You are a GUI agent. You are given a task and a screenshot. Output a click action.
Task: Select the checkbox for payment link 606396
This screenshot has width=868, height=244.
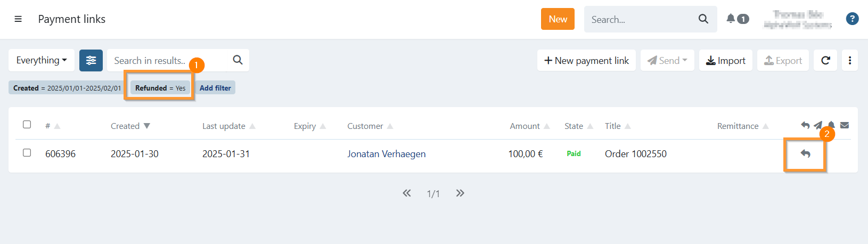point(27,153)
